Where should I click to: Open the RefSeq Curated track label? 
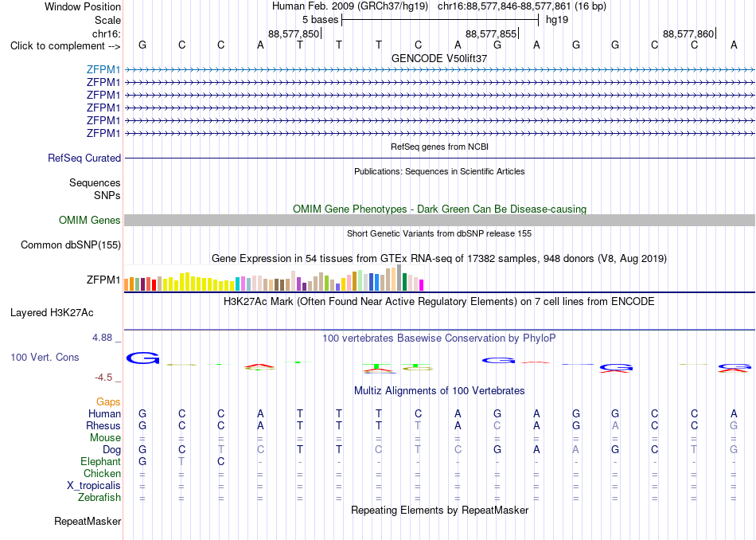tap(84, 158)
